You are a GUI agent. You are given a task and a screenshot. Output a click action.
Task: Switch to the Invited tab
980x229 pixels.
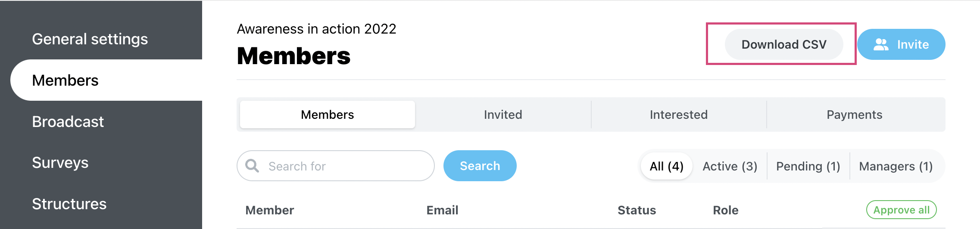coord(503,114)
